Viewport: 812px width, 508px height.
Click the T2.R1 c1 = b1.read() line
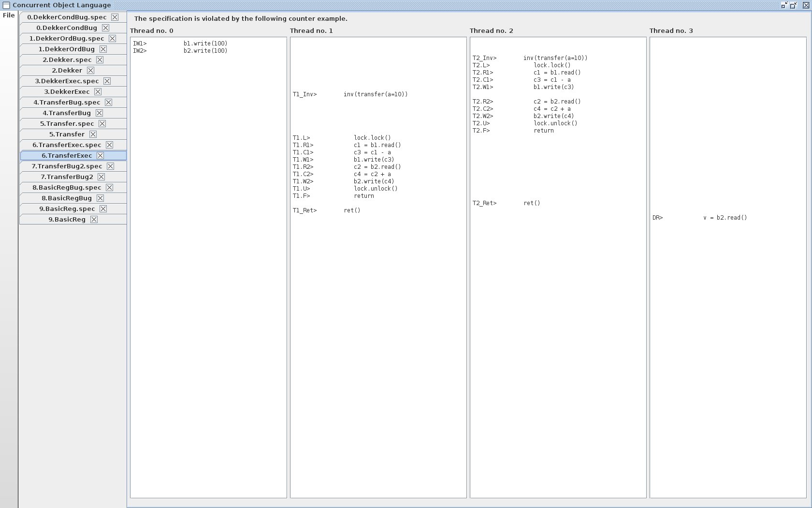tap(527, 73)
